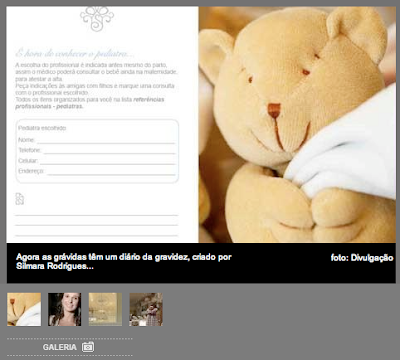This screenshot has width=400, height=360.
Task: Open the GALERIA label link
Action: (59, 347)
